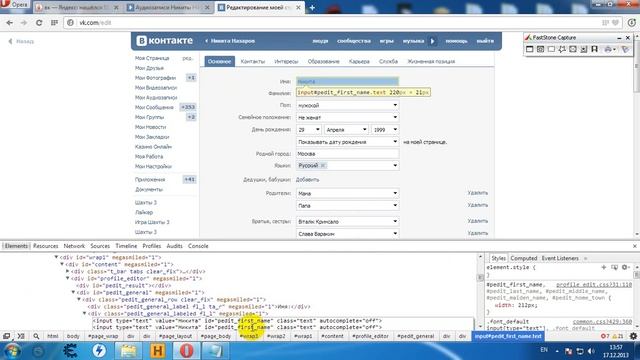Open Opera from the taskbar
640x360 pixels.
(187, 351)
